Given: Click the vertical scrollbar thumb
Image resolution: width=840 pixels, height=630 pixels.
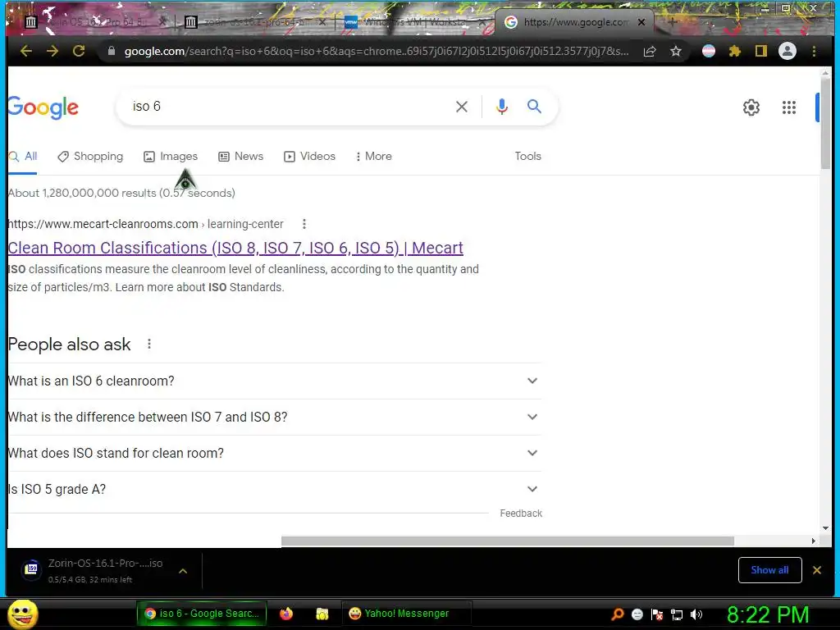Looking at the screenshot, I should pyautogui.click(x=825, y=123).
